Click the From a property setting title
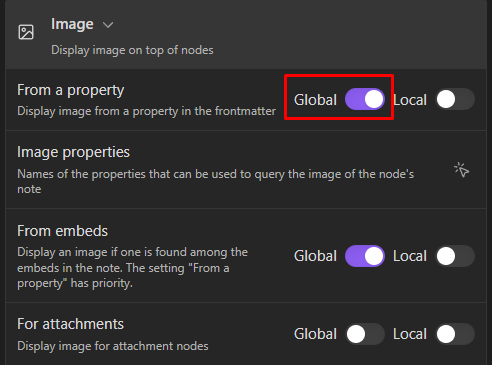The height and width of the screenshot is (365, 492). [71, 90]
